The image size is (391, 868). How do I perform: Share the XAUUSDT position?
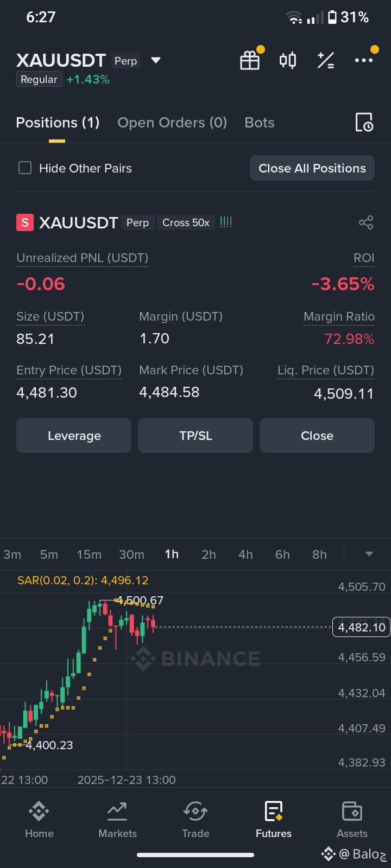pyautogui.click(x=366, y=222)
